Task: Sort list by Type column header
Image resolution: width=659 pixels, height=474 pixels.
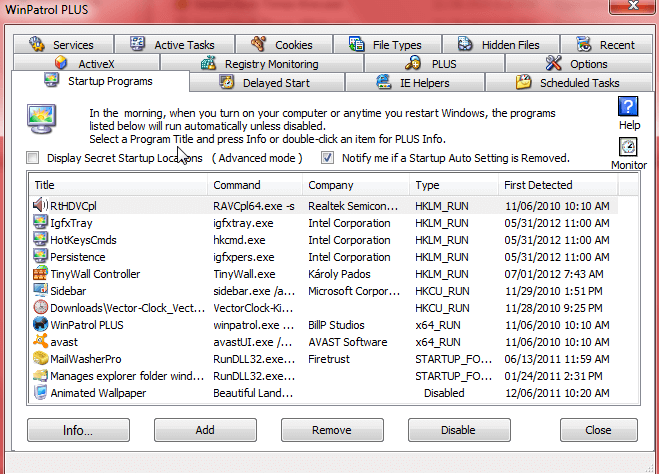Action: (454, 185)
